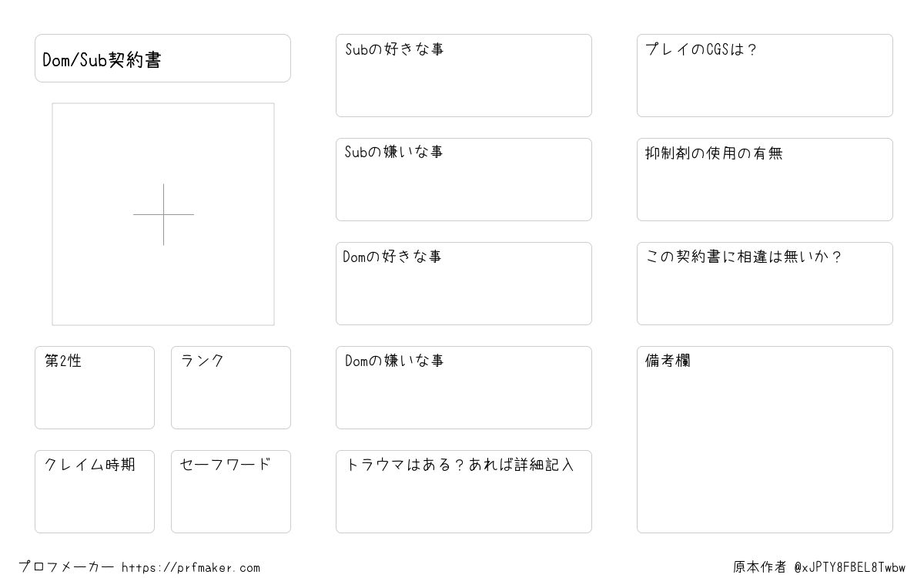This screenshot has width=924, height=578.
Task: Select the Subの好きな事 text box
Action: (x=464, y=76)
